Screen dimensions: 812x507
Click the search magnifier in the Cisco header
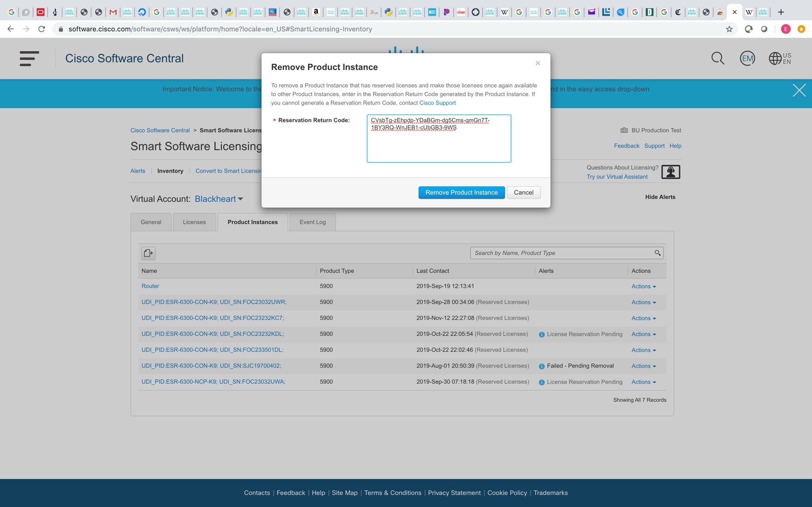point(717,59)
